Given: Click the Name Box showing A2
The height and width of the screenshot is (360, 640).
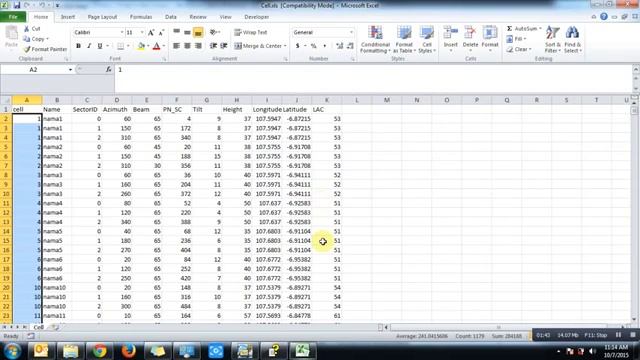Looking at the screenshot, I should [x=33, y=70].
